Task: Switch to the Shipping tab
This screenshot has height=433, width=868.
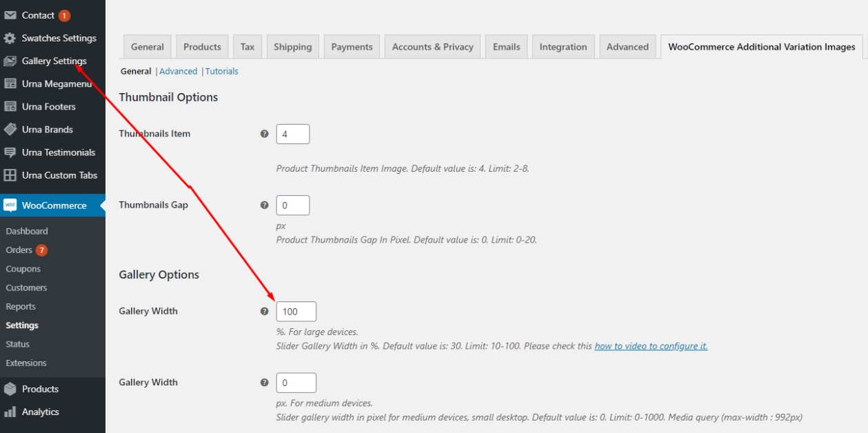Action: pyautogui.click(x=293, y=47)
